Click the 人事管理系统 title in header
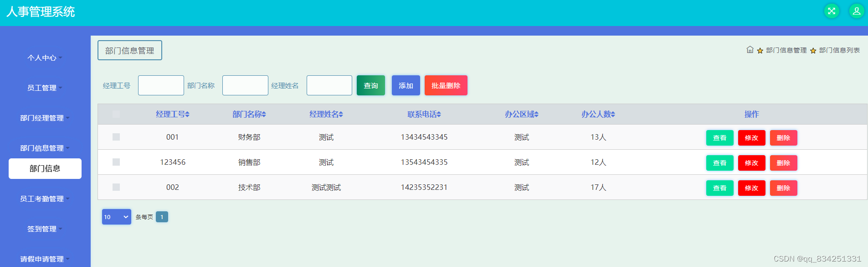This screenshot has width=868, height=267. click(x=41, y=12)
